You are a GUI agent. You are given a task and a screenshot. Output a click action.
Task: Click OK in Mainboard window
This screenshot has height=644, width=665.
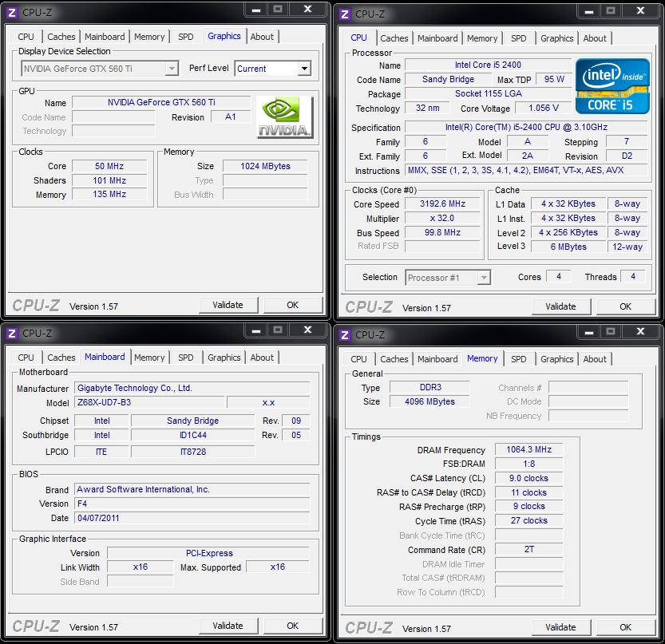tap(293, 626)
